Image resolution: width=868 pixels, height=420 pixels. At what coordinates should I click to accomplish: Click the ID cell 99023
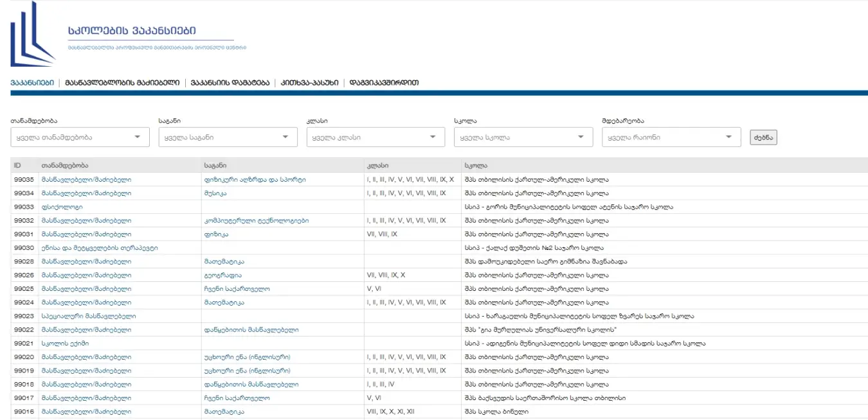[24, 316]
